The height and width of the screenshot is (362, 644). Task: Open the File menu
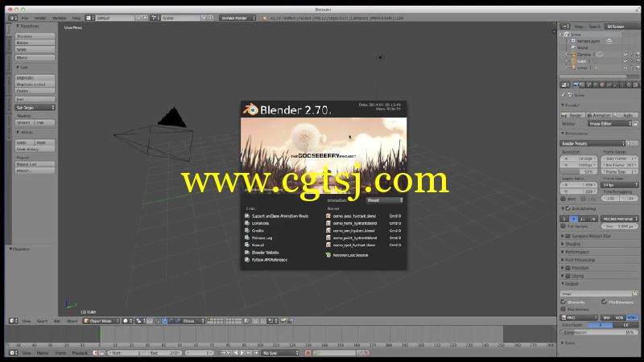click(x=25, y=18)
